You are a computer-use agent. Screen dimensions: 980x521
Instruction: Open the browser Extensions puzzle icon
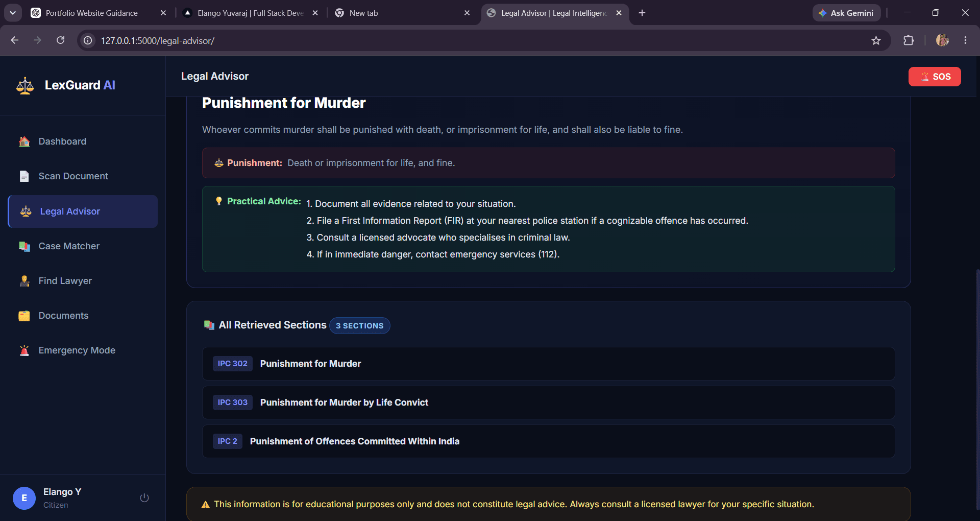point(909,40)
